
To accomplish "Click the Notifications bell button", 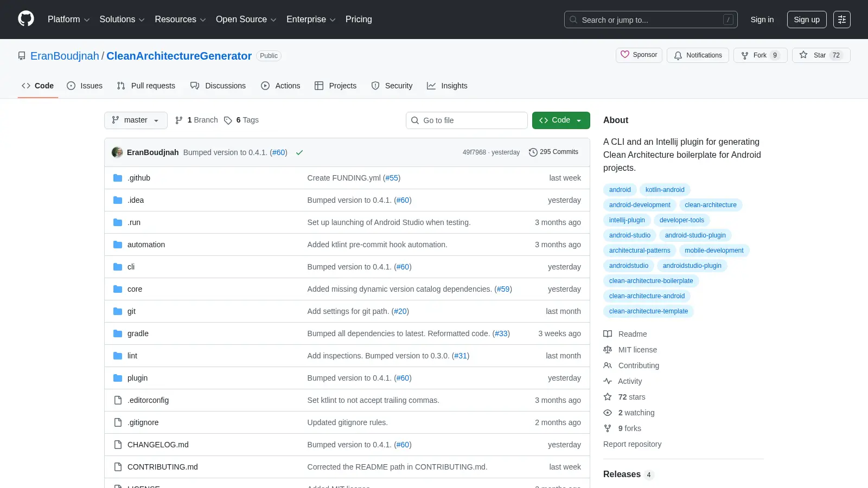I will point(698,55).
